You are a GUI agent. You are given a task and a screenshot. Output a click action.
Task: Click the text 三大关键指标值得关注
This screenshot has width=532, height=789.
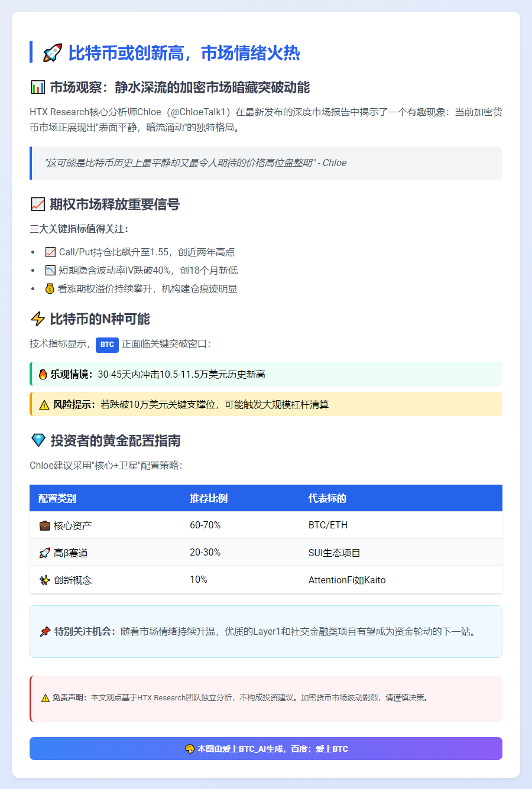coord(79,229)
